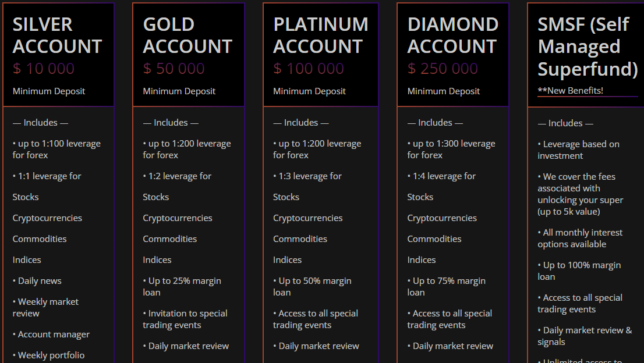Click Gold's Invitation to special trading events

tap(185, 319)
